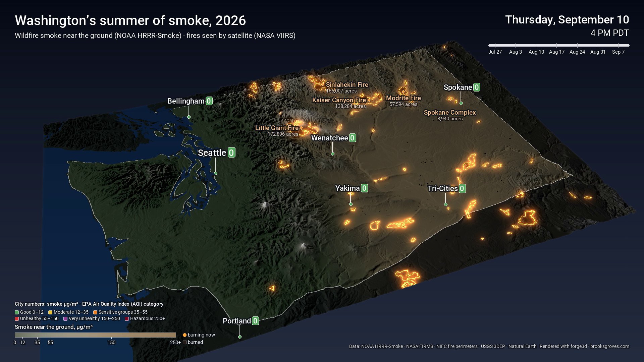This screenshot has width=644, height=362.
Task: Click the burning now legend dot
Action: tap(184, 335)
